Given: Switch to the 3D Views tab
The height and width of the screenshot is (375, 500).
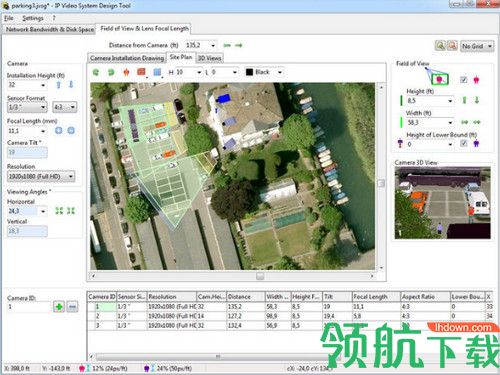Looking at the screenshot, I should 210,58.
